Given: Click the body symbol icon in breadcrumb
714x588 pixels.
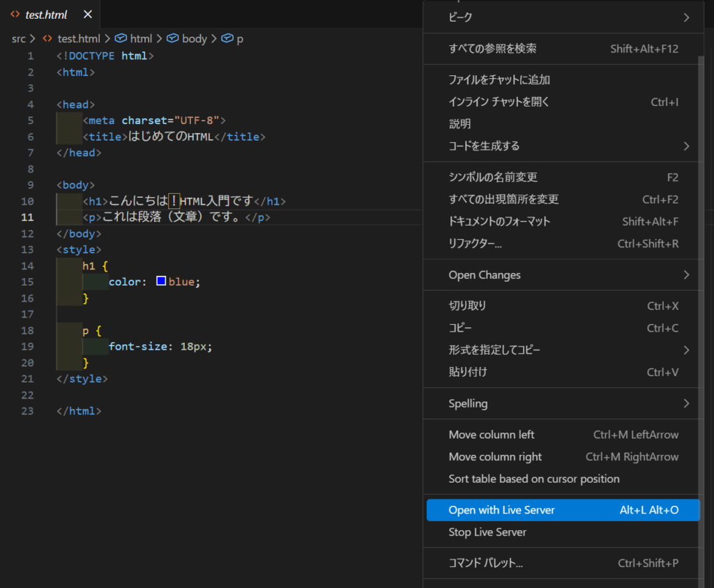Looking at the screenshot, I should 173,39.
